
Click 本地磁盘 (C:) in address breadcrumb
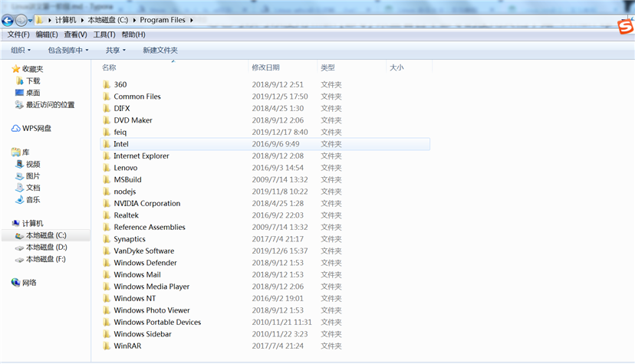pos(107,20)
